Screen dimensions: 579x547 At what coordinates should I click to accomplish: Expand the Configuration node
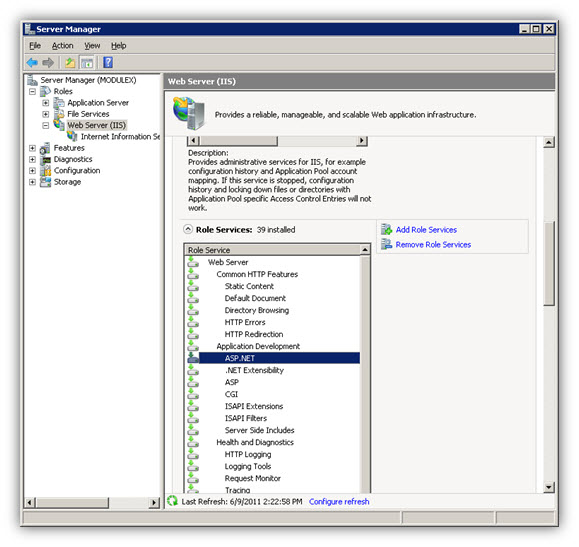[32, 171]
